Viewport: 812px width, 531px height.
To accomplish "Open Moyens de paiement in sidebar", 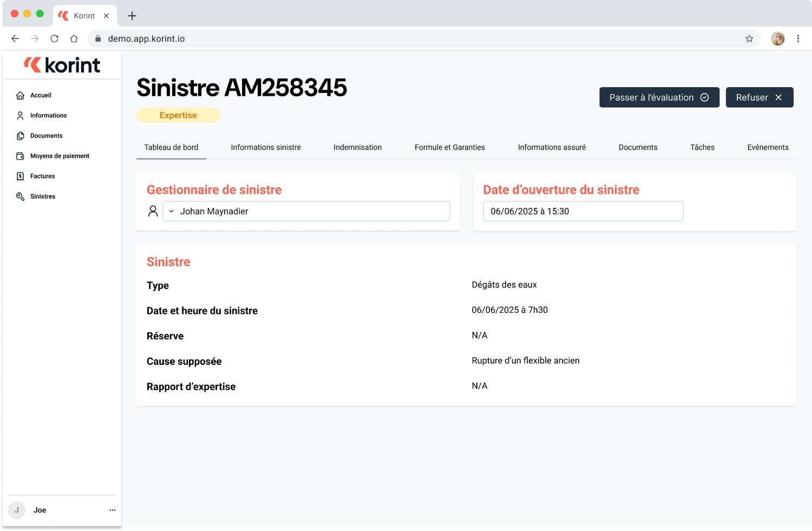I will tap(60, 156).
